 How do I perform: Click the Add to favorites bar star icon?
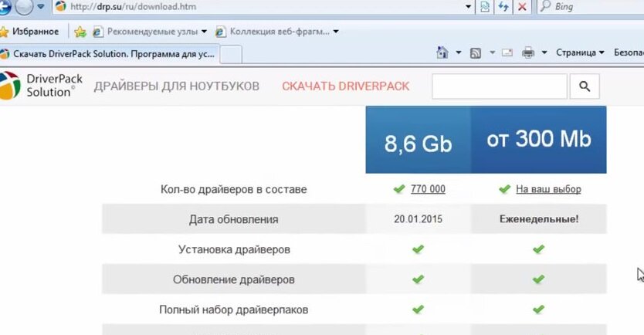(x=80, y=32)
